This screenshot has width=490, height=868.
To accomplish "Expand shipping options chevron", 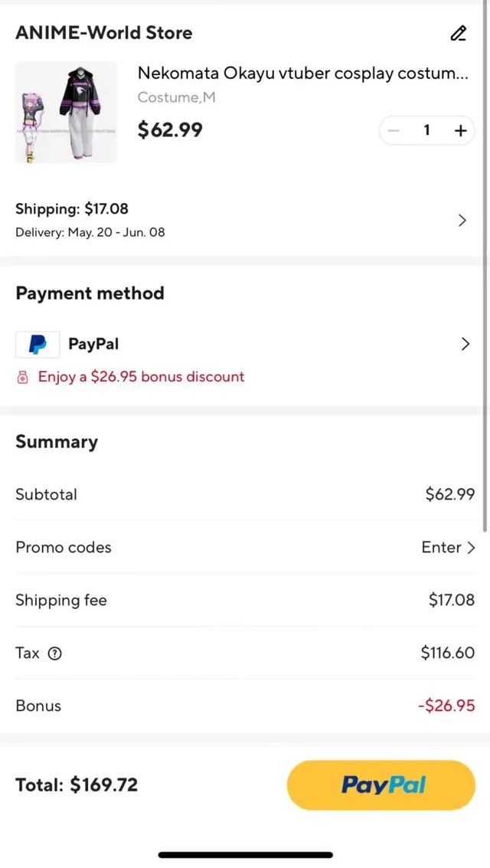I will 462,221.
